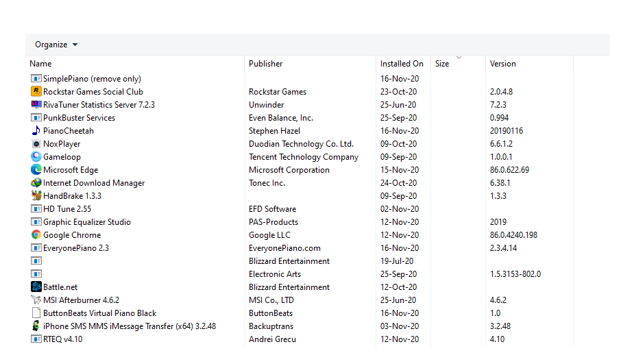623x364 pixels.
Task: Click the unnamed Electronic Arts entry icon
Action: pos(36,274)
